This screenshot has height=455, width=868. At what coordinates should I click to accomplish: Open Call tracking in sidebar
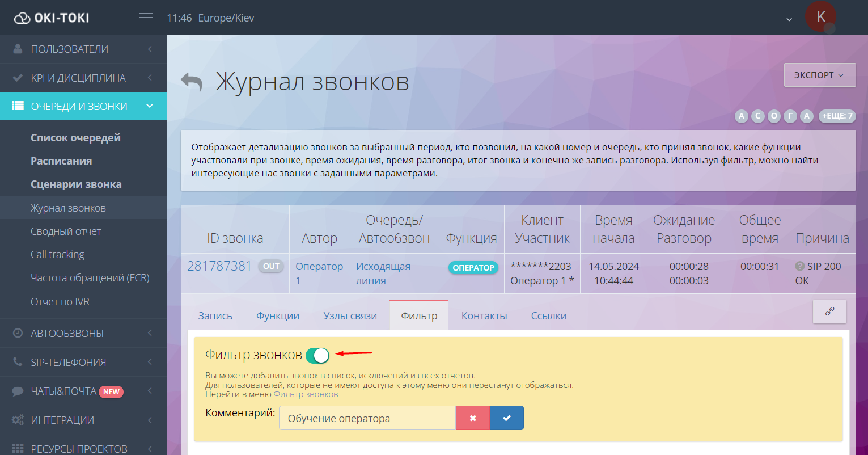pos(57,255)
